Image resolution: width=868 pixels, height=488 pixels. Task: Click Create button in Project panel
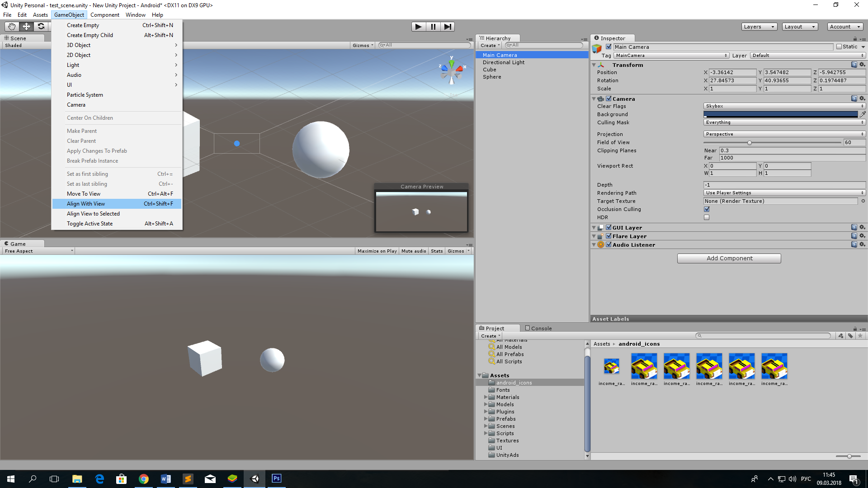coord(489,335)
